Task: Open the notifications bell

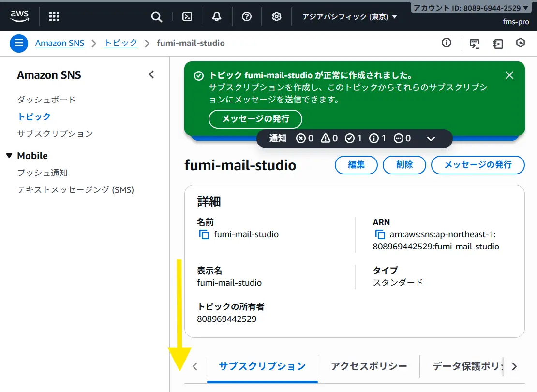Action: [x=217, y=17]
